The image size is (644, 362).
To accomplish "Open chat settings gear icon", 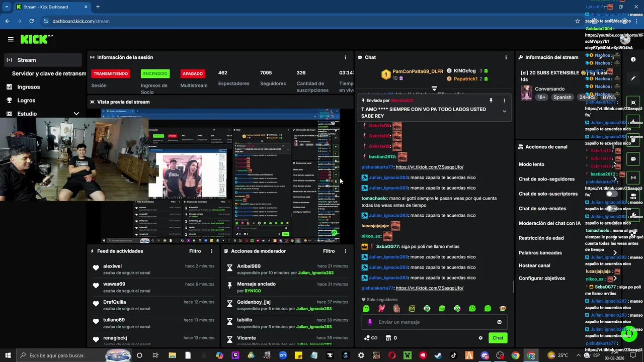I will (x=480, y=338).
